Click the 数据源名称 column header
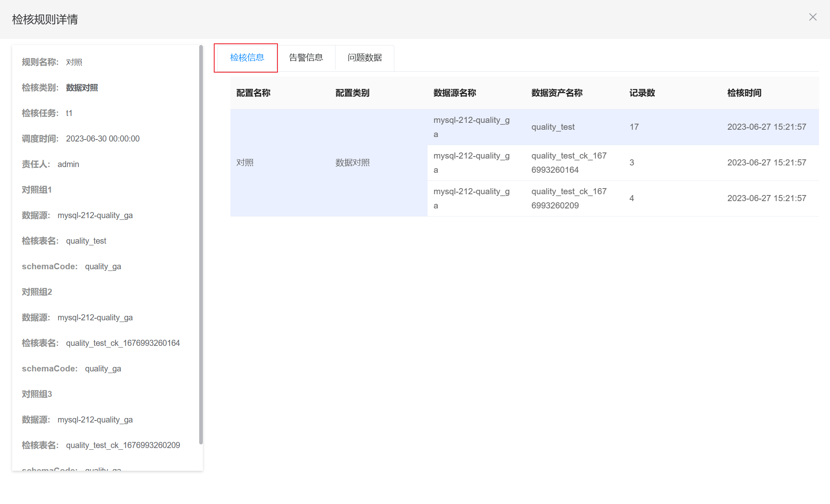Image resolution: width=830 pixels, height=504 pixels. pyautogui.click(x=454, y=93)
